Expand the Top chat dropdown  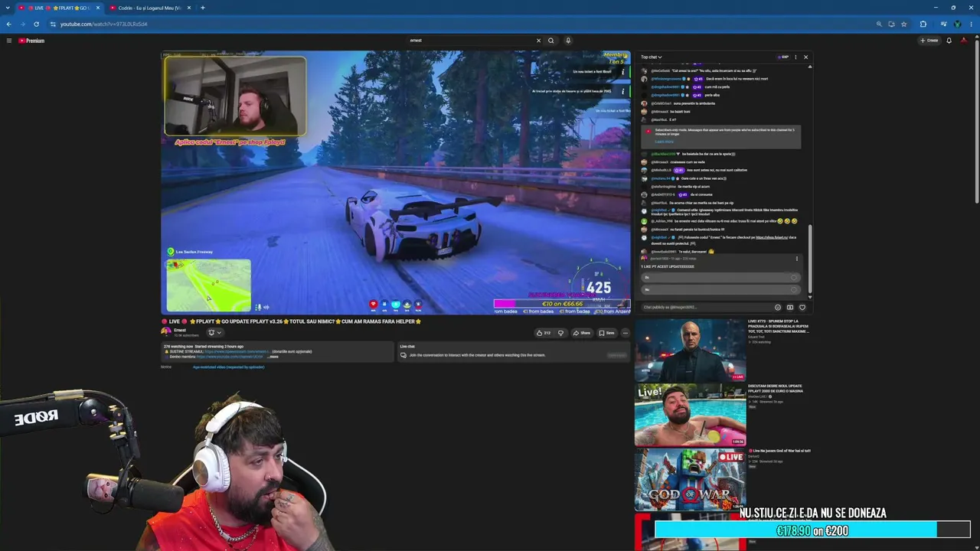(652, 57)
